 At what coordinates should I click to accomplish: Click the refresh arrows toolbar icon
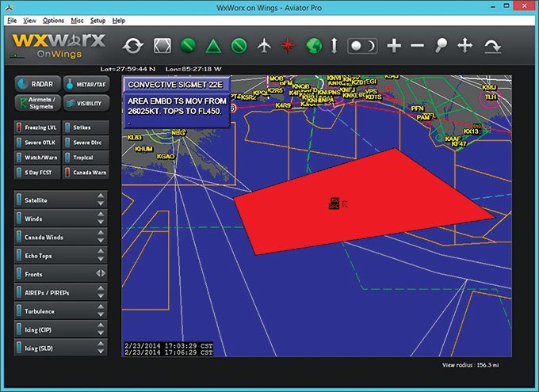(132, 46)
